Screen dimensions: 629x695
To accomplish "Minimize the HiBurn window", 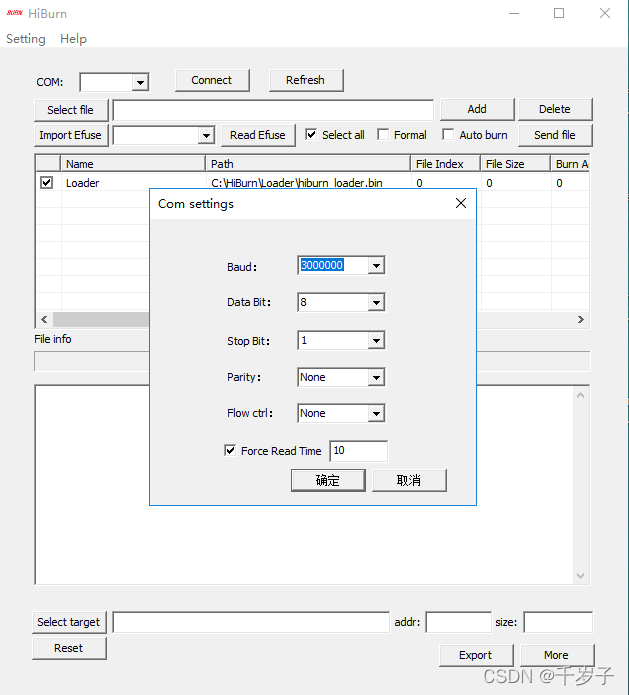I will click(x=514, y=13).
